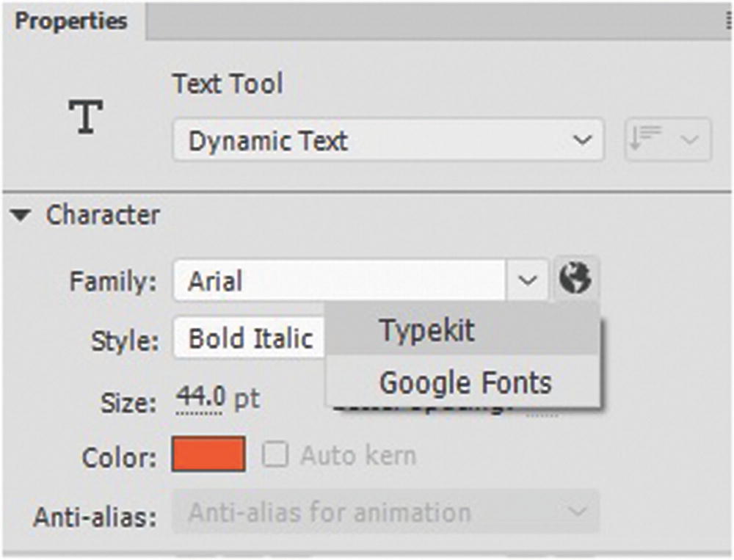Expand the text orientation dropdown chevron
Viewport: 734px width, 560px height.
687,140
